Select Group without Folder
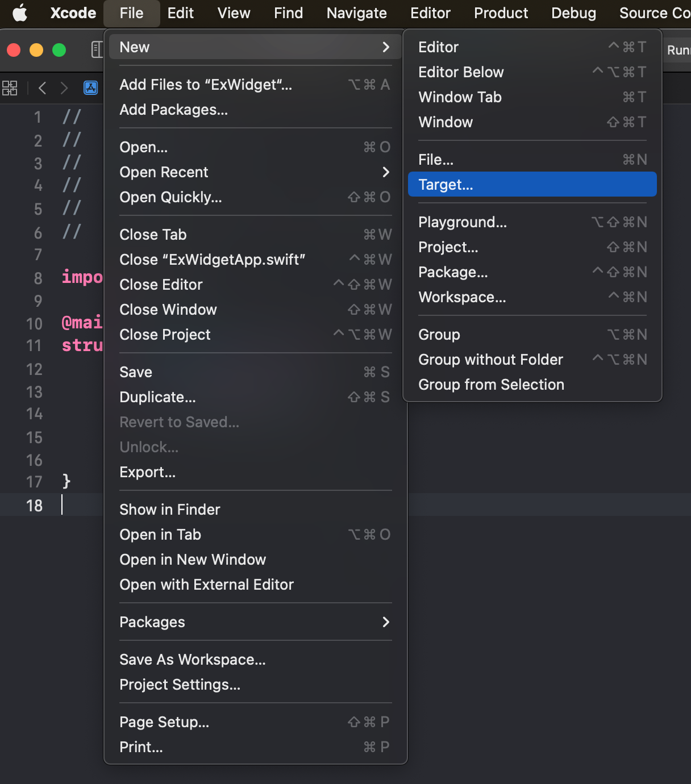The height and width of the screenshot is (784, 691). 532,359
